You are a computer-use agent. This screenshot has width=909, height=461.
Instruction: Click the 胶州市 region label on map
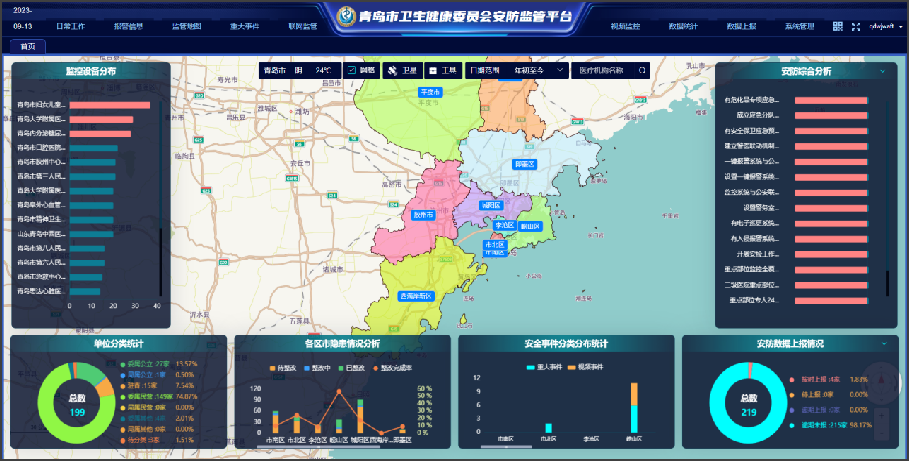423,214
